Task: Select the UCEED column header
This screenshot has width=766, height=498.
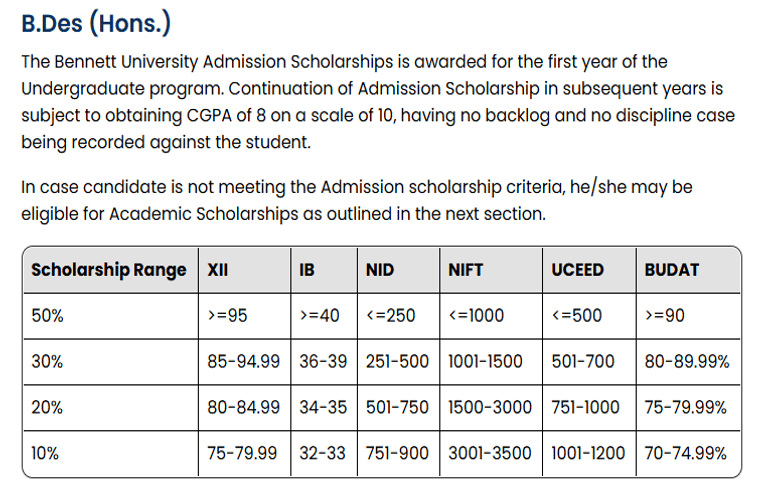Action: (577, 270)
